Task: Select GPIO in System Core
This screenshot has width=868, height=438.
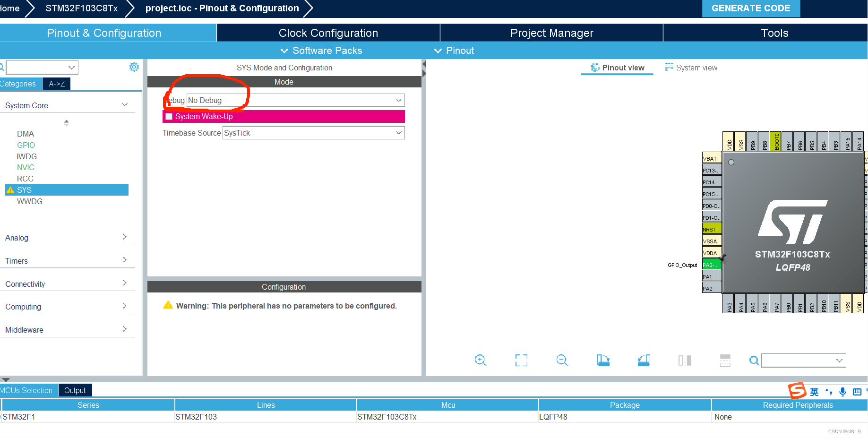Action: click(26, 145)
